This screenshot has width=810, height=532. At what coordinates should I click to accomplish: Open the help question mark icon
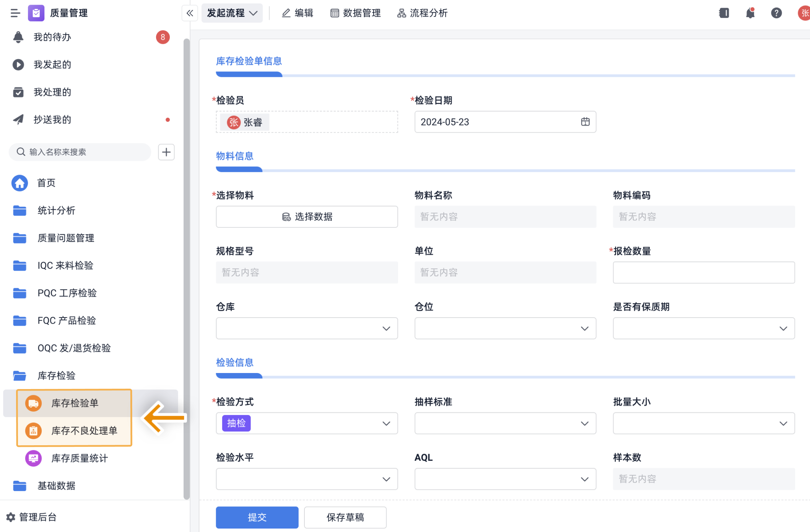click(x=776, y=13)
